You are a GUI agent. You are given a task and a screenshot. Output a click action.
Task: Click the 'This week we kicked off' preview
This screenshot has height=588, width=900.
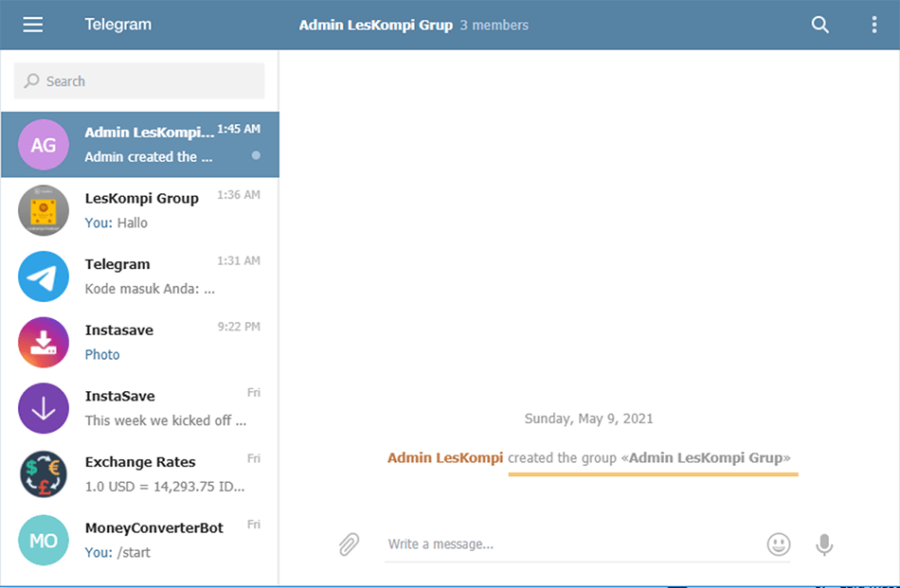(166, 421)
